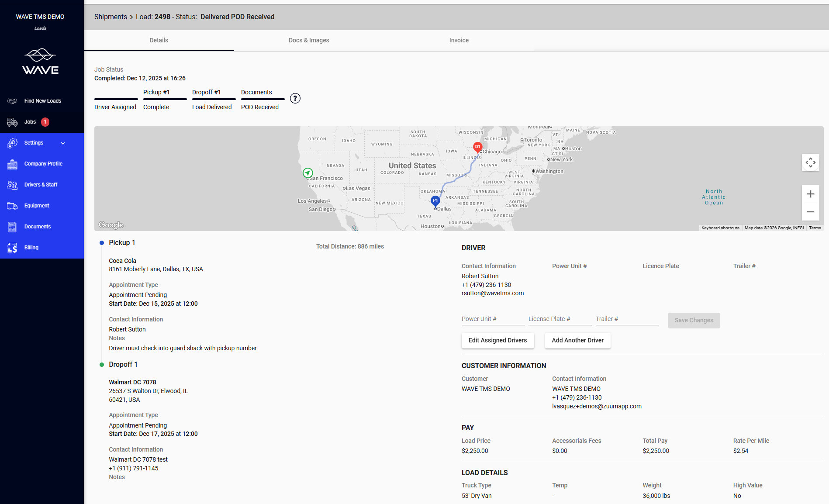
Task: Go back to Shipments breadcrumb
Action: [x=111, y=17]
